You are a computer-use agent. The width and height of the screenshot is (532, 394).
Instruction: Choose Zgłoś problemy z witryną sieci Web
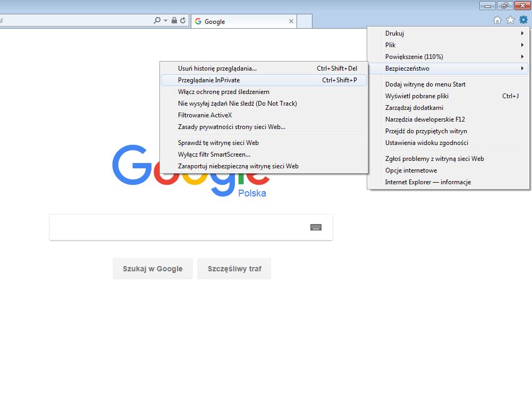point(448,159)
